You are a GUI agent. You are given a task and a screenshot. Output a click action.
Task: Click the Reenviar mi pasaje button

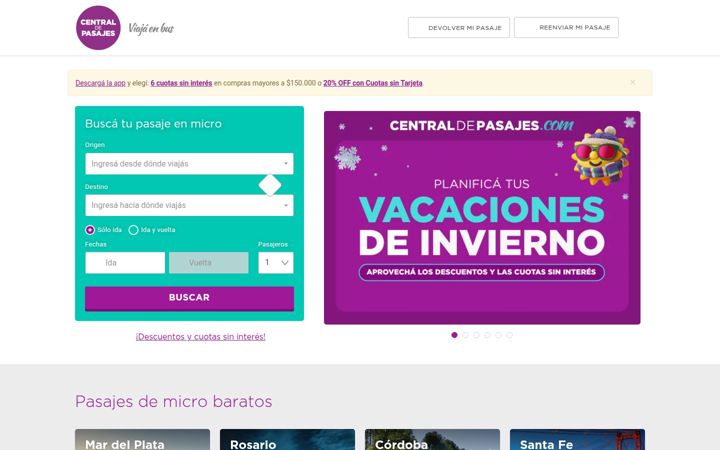coord(566,28)
